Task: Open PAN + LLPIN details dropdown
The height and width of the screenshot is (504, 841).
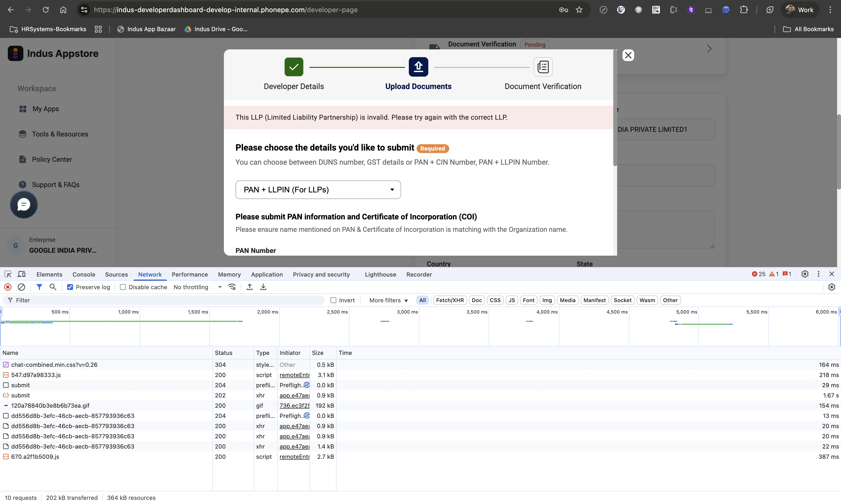Action: [x=318, y=189]
